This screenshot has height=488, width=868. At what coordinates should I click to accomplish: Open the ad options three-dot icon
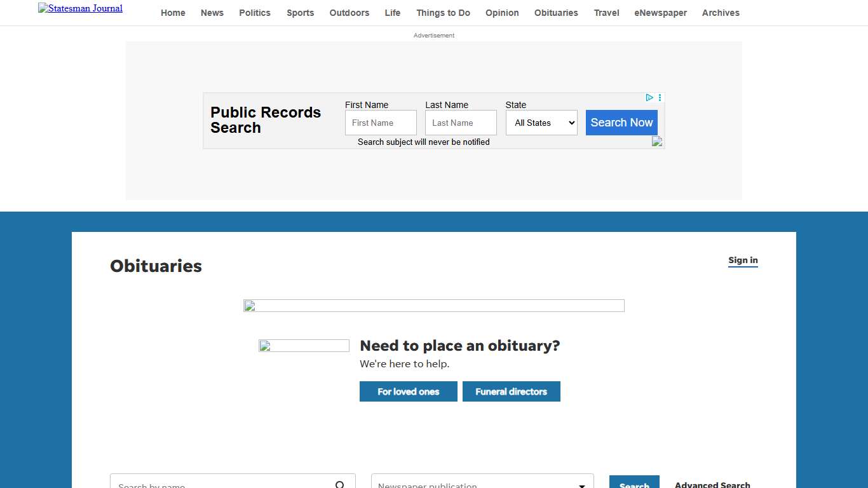tap(660, 98)
